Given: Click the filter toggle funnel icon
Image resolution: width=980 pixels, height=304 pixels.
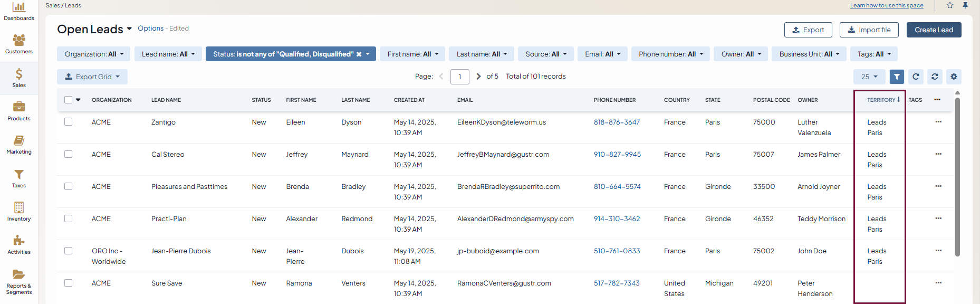Looking at the screenshot, I should 897,77.
